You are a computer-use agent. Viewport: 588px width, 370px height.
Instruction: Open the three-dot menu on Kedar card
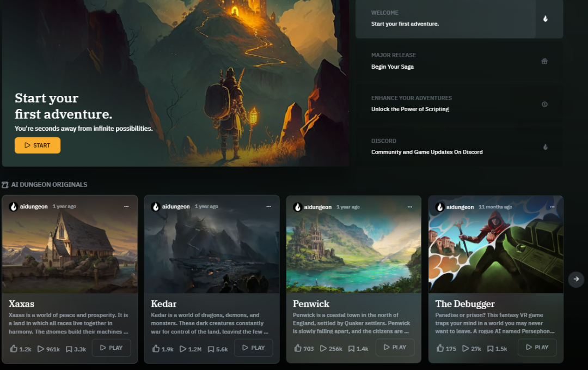coord(268,207)
